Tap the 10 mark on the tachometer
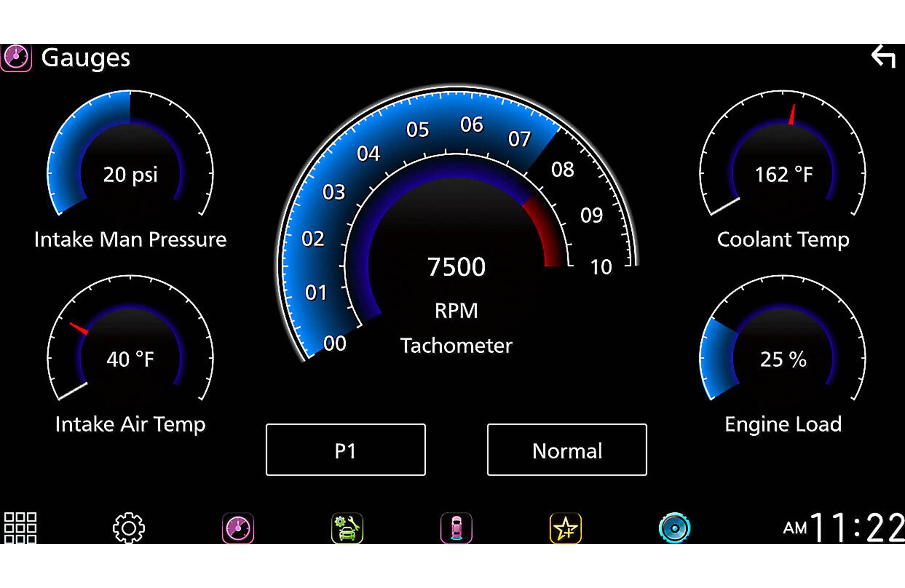905x588 pixels. [601, 267]
